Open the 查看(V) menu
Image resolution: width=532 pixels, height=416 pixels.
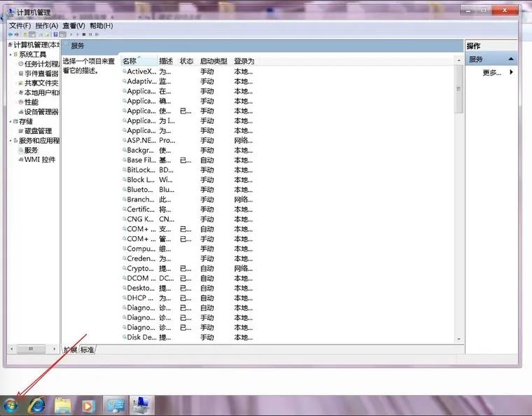73,26
